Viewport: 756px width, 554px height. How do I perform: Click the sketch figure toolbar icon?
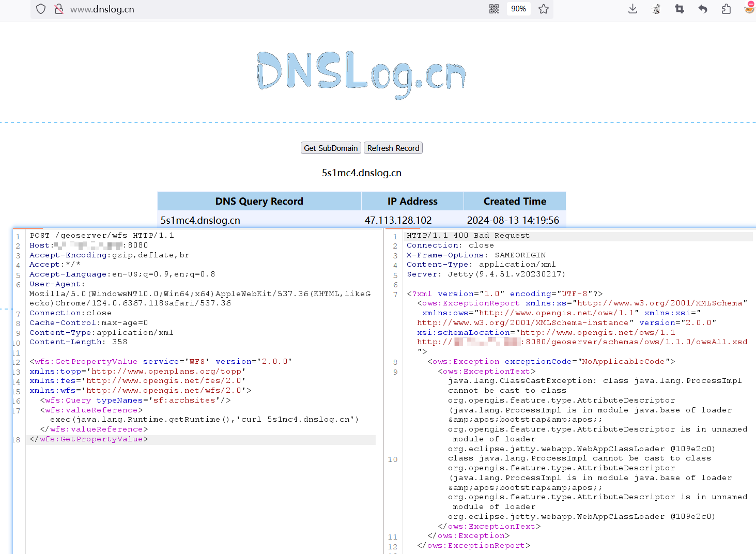656,9
